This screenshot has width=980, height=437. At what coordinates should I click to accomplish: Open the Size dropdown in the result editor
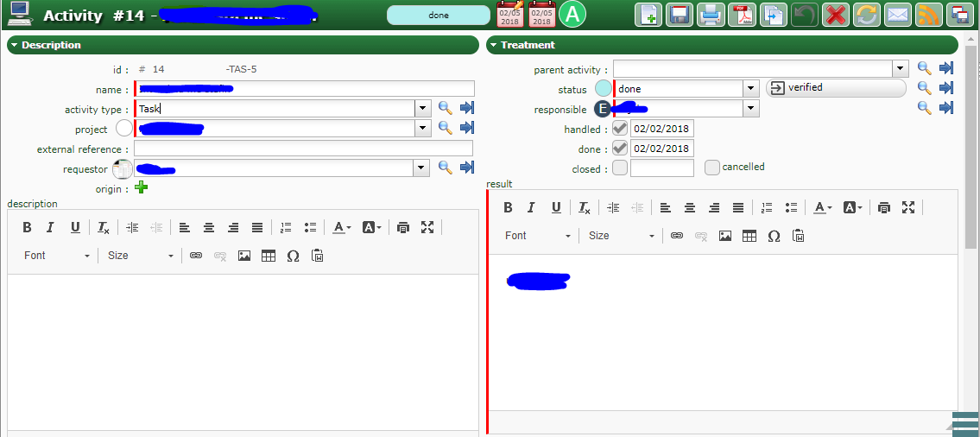[x=622, y=236]
